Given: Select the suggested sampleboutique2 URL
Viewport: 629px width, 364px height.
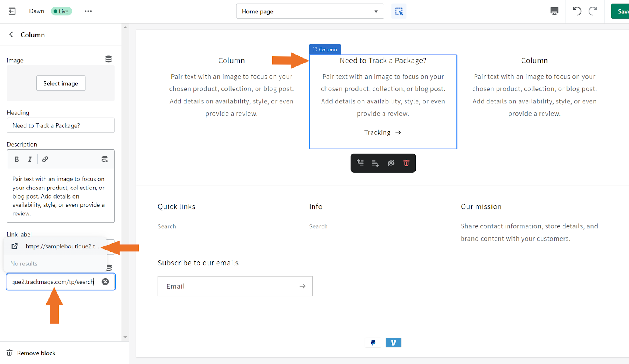Looking at the screenshot, I should [55, 246].
